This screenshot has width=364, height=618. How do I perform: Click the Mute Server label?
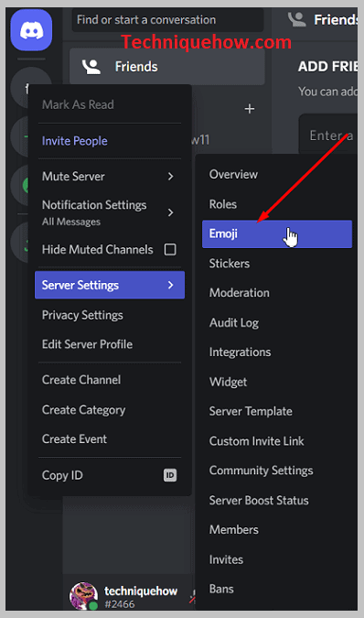click(73, 176)
